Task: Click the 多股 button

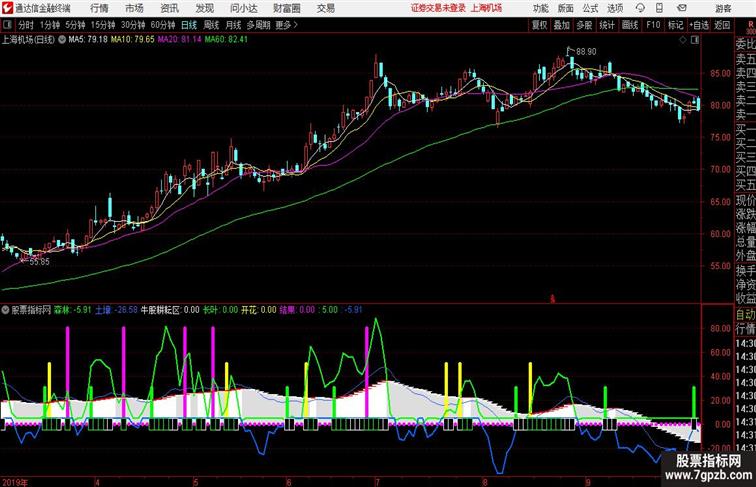Action: point(584,25)
